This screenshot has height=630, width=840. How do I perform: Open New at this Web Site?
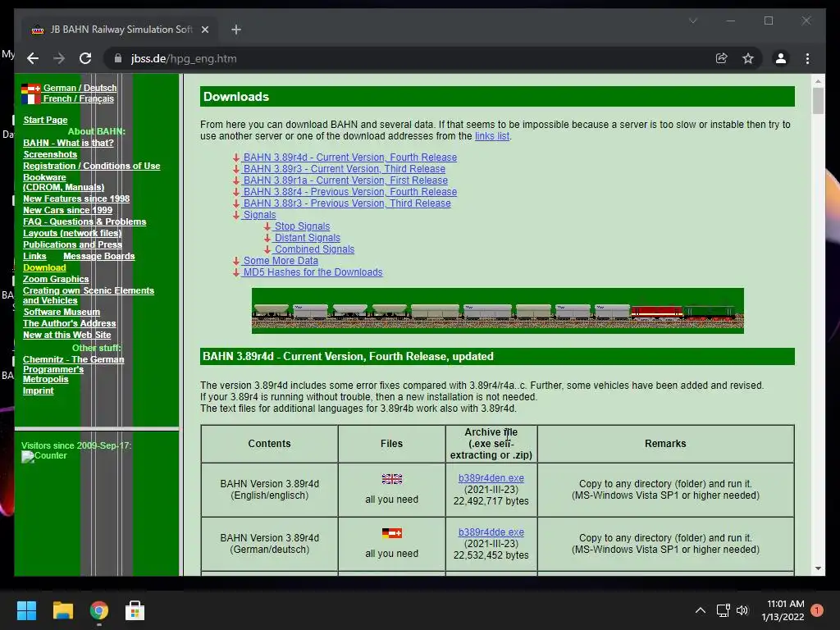(x=67, y=335)
